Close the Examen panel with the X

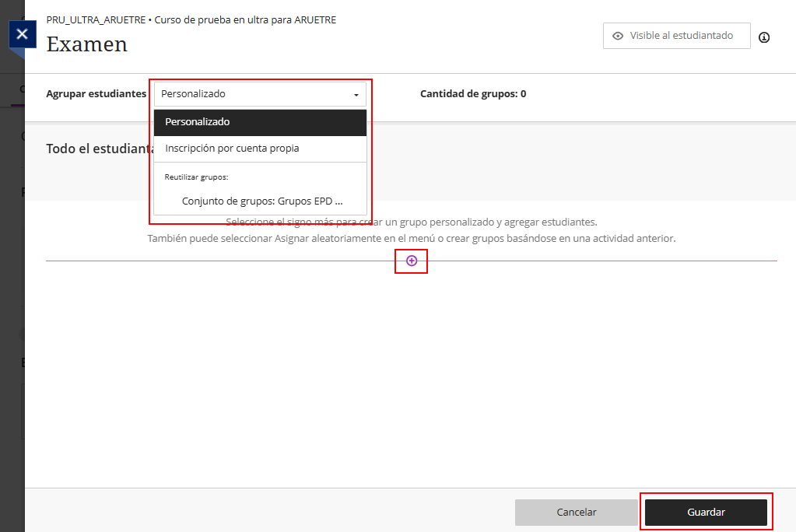tap(22, 34)
